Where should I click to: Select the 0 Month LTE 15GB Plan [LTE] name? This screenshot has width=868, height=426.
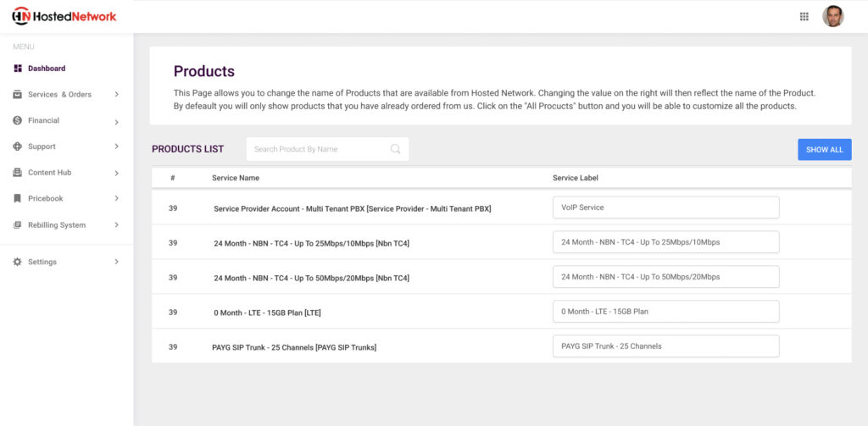point(267,313)
